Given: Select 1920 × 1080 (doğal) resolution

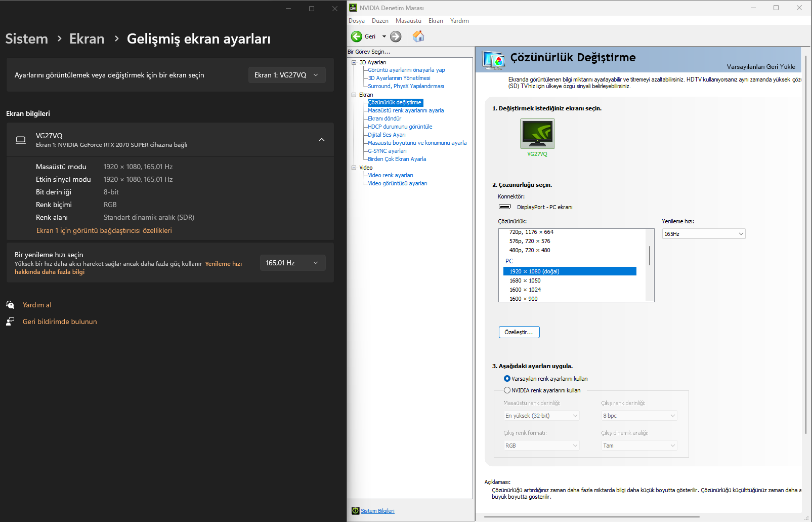Looking at the screenshot, I should click(x=570, y=271).
